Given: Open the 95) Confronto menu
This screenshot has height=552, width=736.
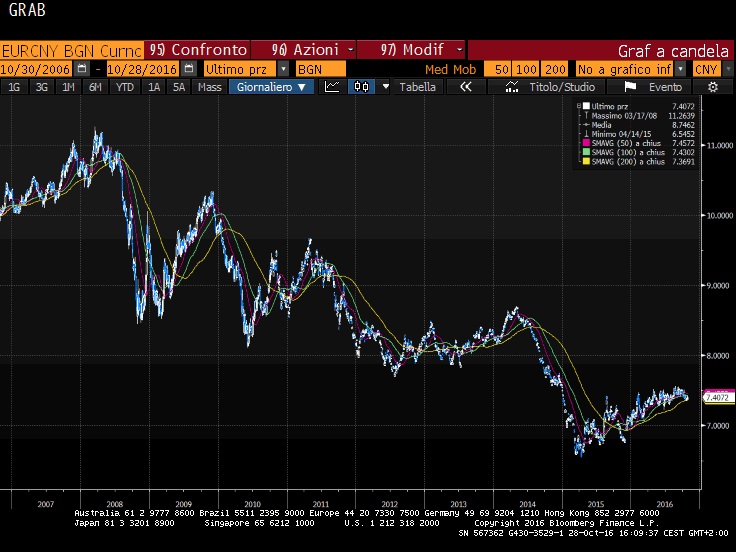Looking at the screenshot, I should coord(198,49).
